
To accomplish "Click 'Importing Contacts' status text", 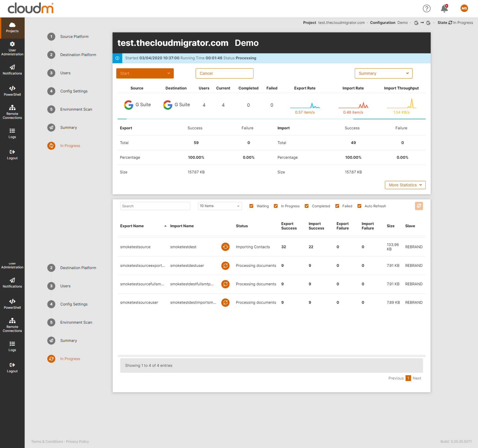I will coord(253,247).
